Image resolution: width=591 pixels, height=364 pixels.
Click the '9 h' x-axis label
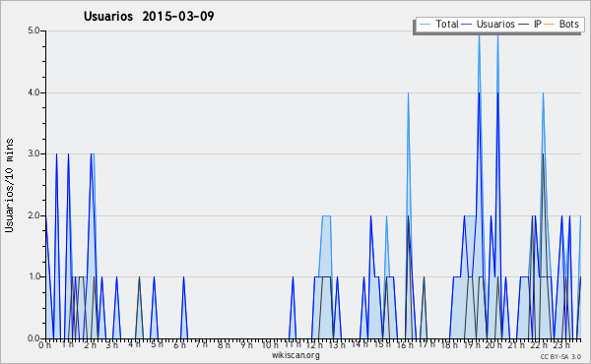tap(247, 344)
